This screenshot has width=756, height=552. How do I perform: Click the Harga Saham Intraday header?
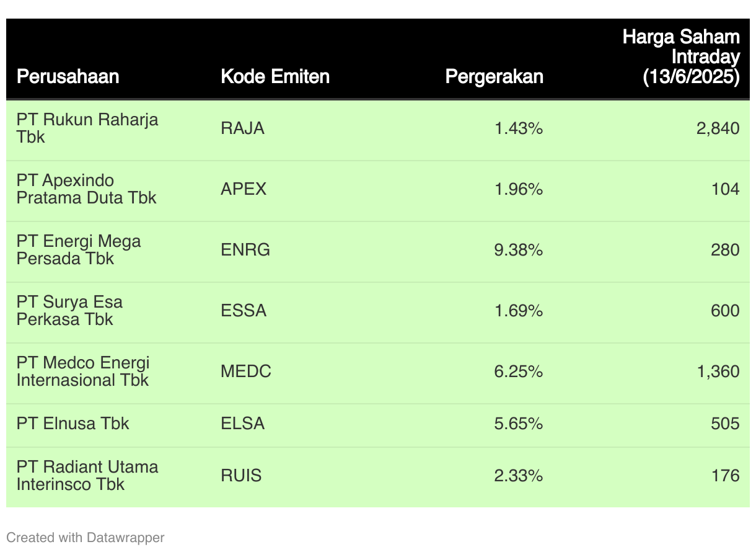[681, 56]
